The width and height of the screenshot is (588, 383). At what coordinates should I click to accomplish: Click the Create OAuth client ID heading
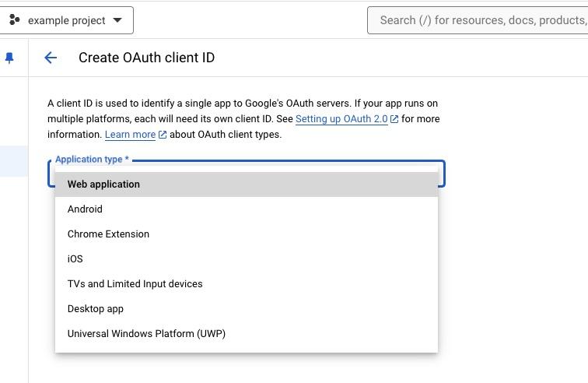(147, 58)
